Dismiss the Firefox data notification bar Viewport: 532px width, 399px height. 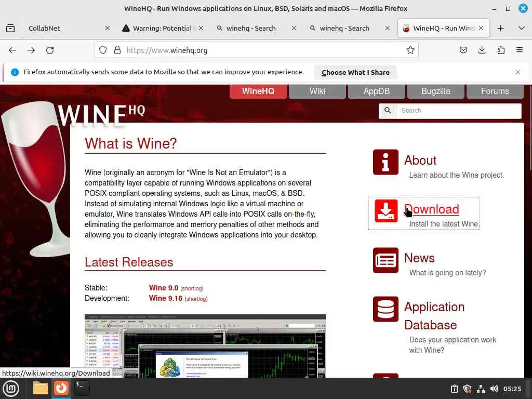pos(518,72)
